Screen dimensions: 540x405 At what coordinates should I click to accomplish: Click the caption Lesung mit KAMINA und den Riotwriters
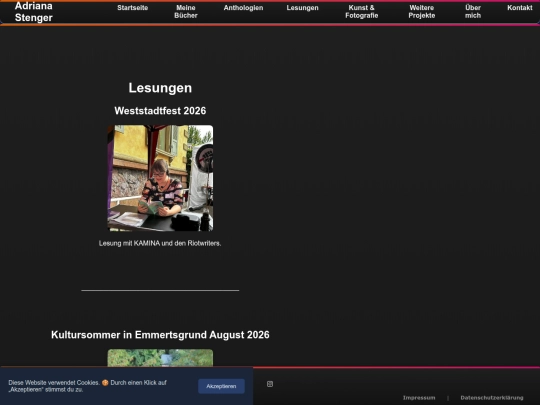click(160, 243)
